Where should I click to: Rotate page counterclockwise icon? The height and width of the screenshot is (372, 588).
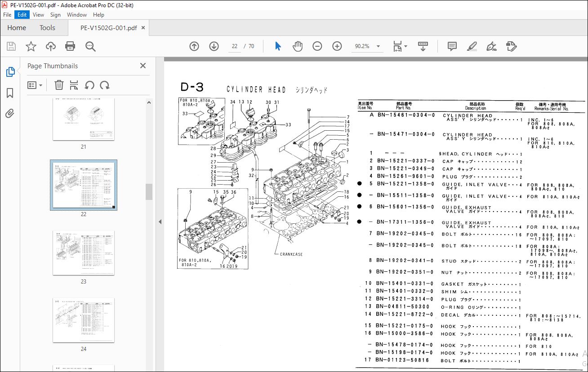[x=89, y=85]
